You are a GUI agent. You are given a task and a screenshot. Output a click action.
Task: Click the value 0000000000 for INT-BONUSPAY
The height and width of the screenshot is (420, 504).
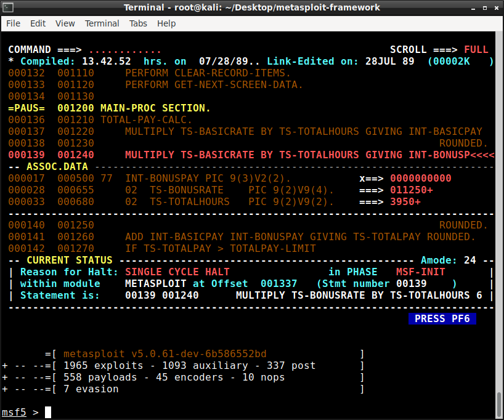click(421, 179)
